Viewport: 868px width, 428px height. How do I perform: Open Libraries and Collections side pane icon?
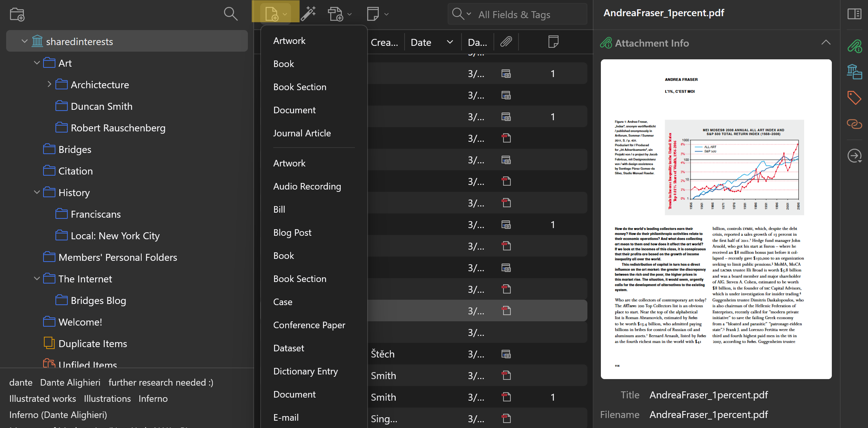[x=854, y=72]
